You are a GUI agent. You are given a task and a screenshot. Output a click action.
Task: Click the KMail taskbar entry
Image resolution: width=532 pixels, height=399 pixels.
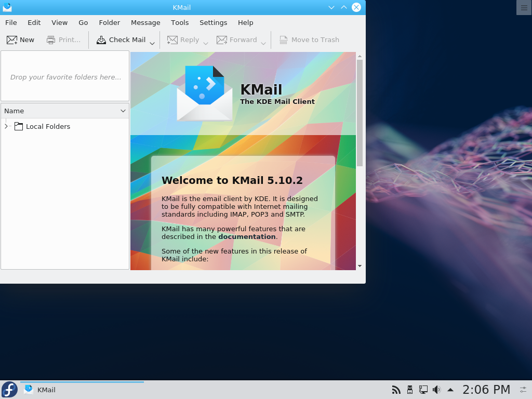pos(82,390)
